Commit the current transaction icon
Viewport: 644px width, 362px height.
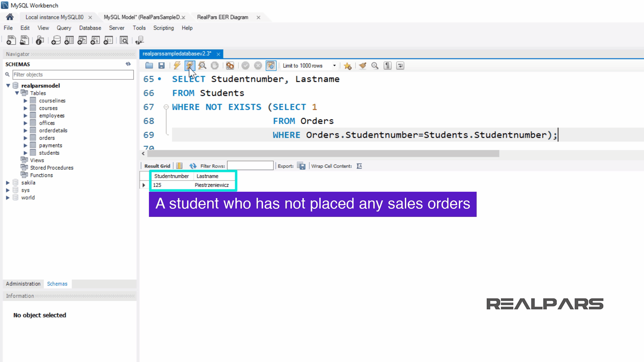(x=246, y=66)
